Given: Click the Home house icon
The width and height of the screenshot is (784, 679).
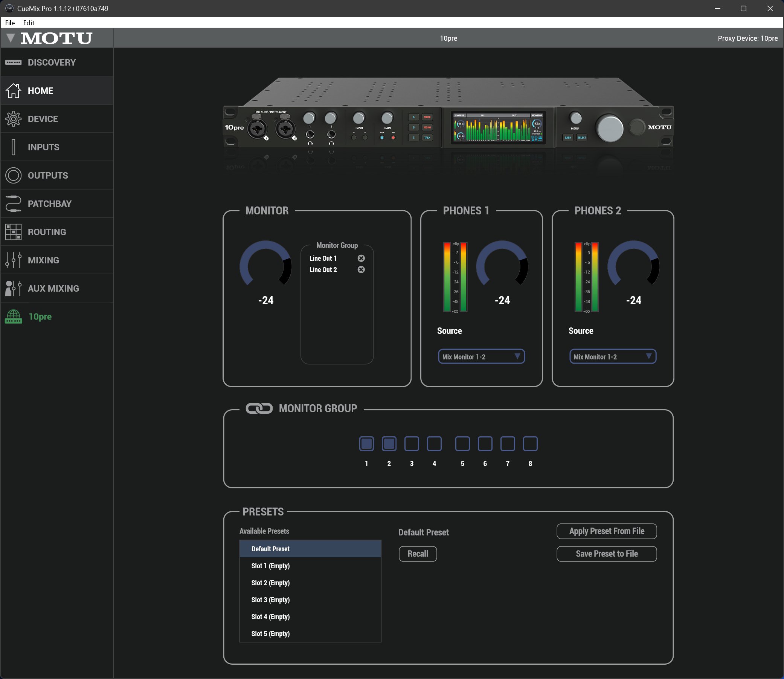Looking at the screenshot, I should [13, 90].
